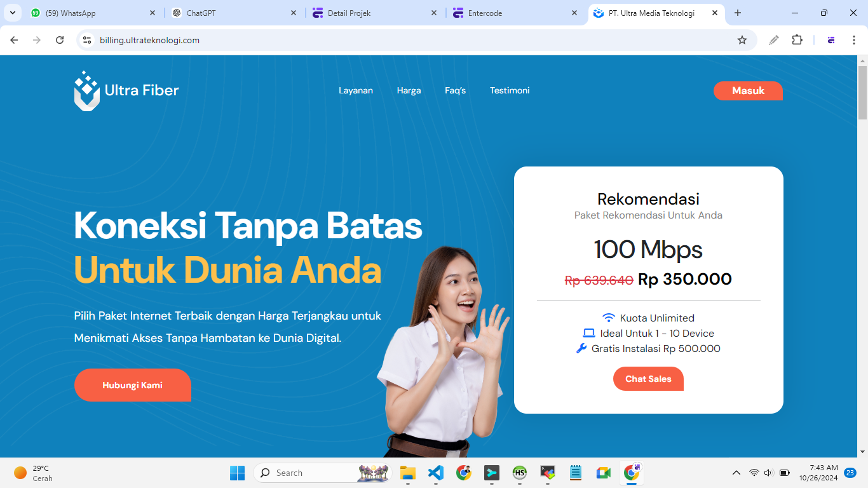This screenshot has height=488, width=868.
Task: Open Notepad from the taskbar
Action: [x=576, y=473]
